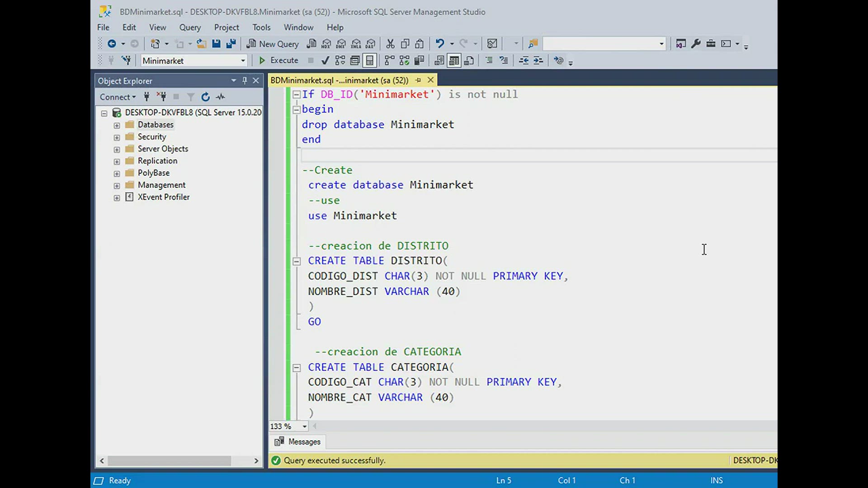The width and height of the screenshot is (868, 488).
Task: Open the Help menu
Action: click(335, 28)
